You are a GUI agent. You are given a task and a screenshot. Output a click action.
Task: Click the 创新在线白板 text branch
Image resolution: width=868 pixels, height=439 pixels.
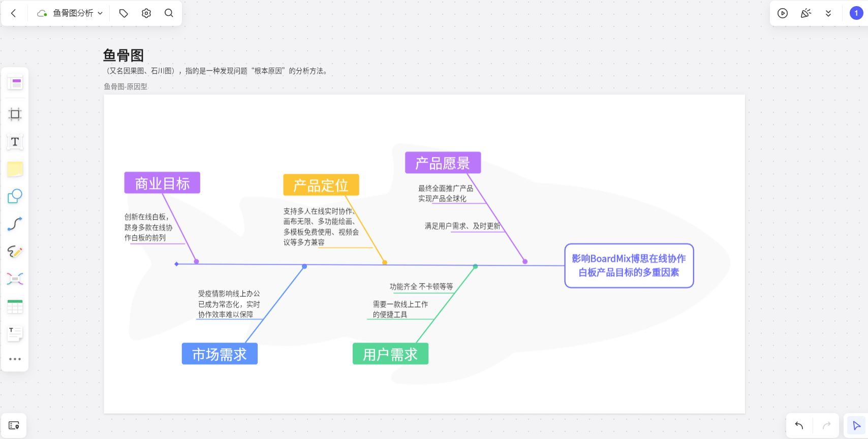[148, 227]
